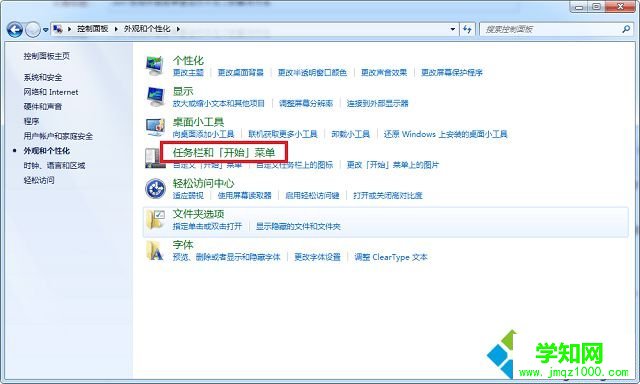
Task: Open the 字体 heading
Action: click(x=183, y=245)
